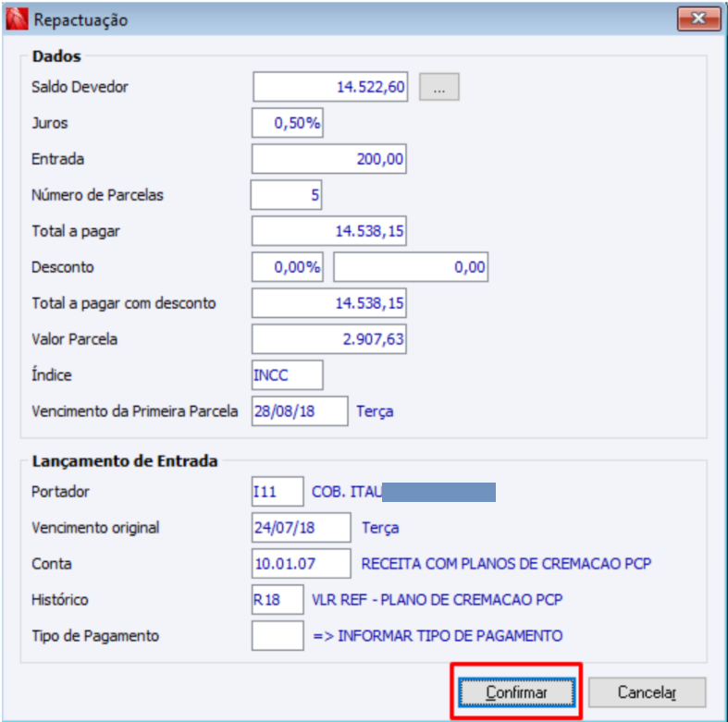Focus the empty Tipo de Pagamento field

[278, 636]
